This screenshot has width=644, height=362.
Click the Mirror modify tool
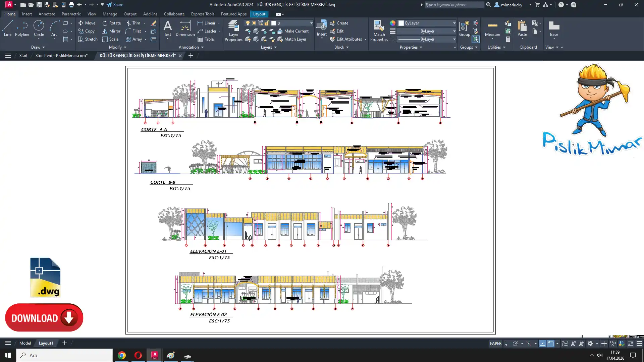point(111,31)
